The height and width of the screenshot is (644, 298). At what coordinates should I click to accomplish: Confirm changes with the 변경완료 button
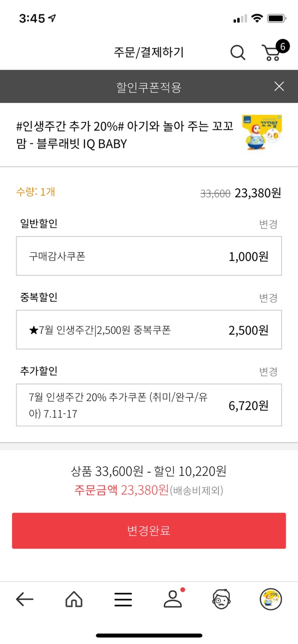pos(149,531)
